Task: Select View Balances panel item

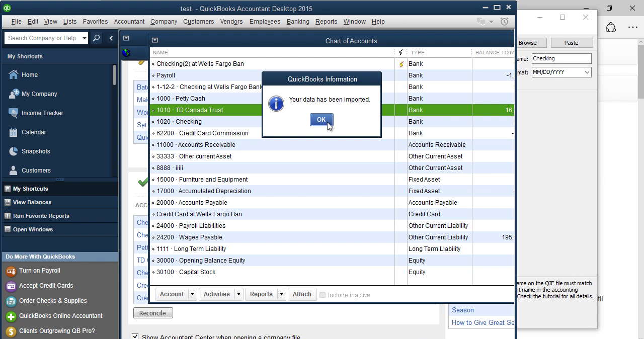Action: [59, 202]
